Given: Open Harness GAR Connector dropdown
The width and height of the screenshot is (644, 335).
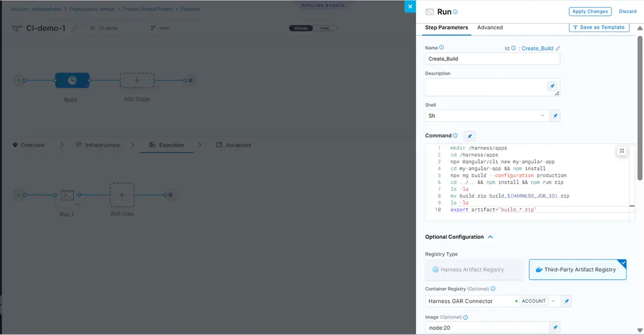Looking at the screenshot, I should (492, 301).
